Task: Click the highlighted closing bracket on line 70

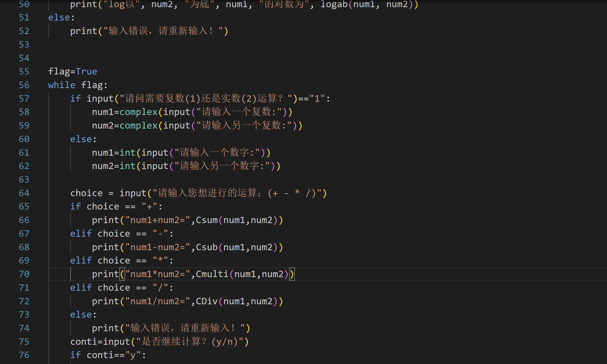Action: point(292,274)
